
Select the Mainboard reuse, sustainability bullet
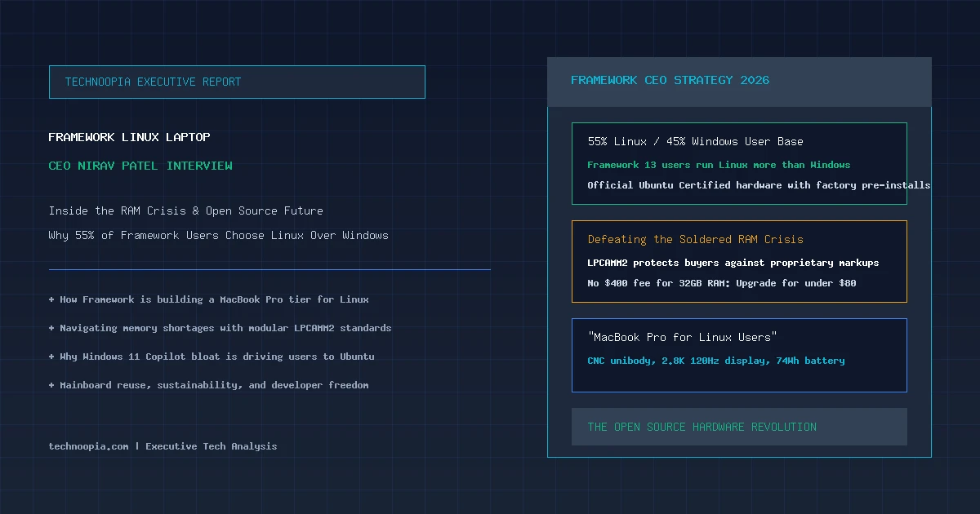point(209,385)
